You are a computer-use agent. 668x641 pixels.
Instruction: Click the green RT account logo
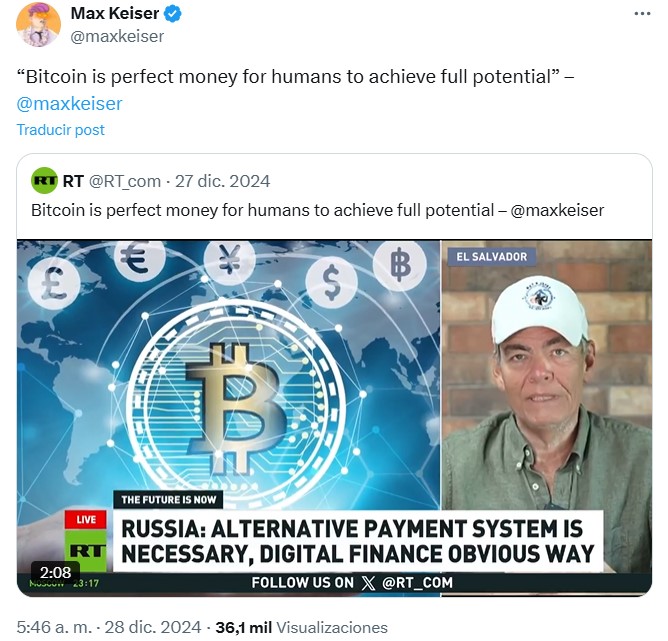pyautogui.click(x=44, y=181)
